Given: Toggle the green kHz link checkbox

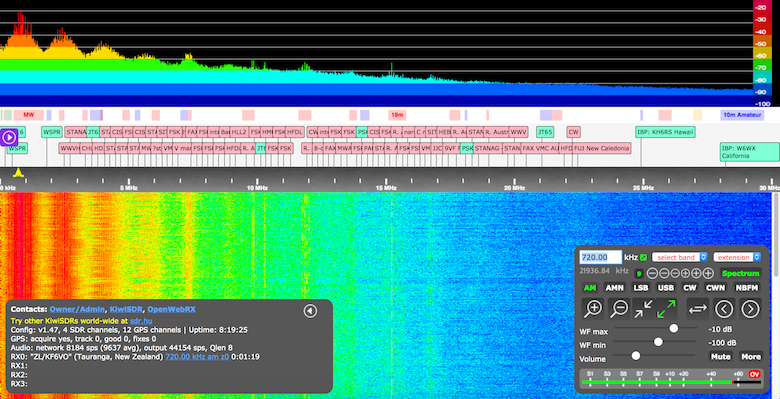Looking at the screenshot, I should click(644, 257).
